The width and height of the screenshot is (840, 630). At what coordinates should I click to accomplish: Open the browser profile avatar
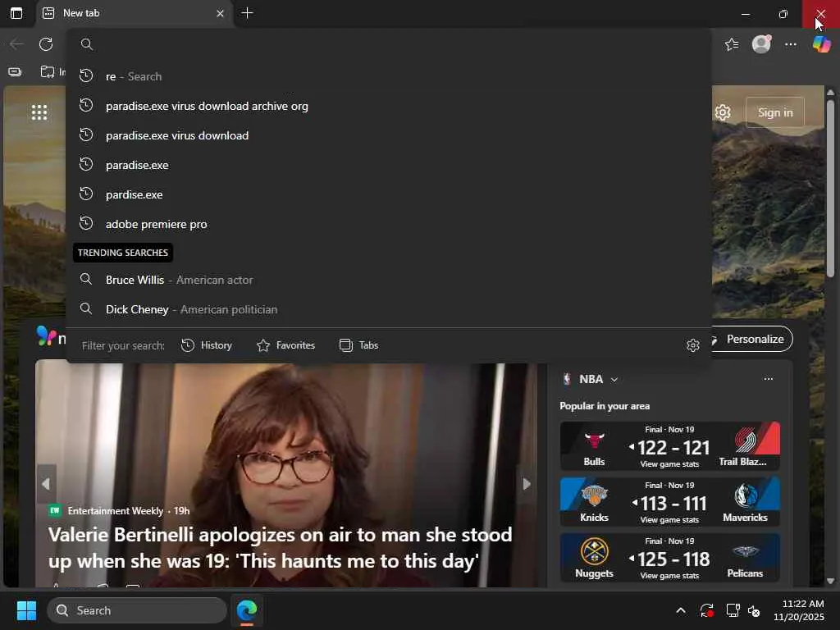point(761,44)
